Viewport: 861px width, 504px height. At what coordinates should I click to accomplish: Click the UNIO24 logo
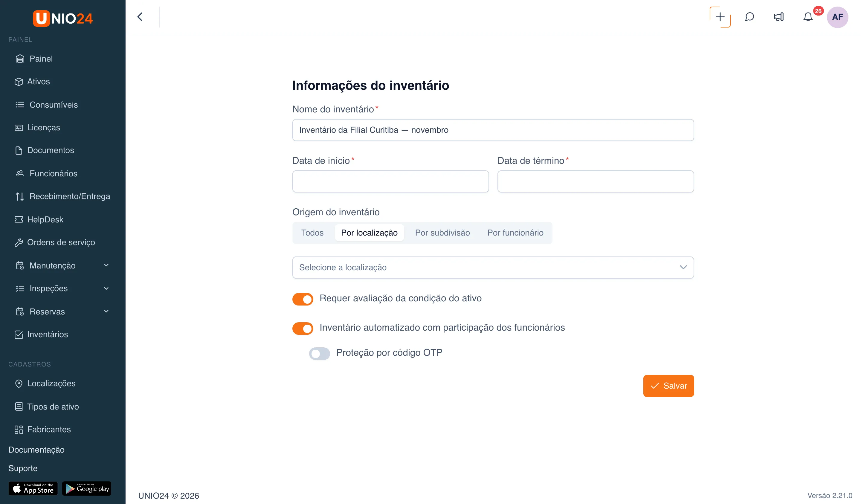tap(62, 19)
